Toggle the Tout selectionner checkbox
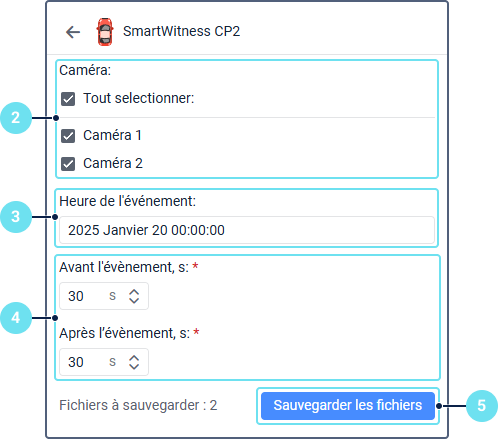This screenshot has width=498, height=439. pyautogui.click(x=68, y=99)
